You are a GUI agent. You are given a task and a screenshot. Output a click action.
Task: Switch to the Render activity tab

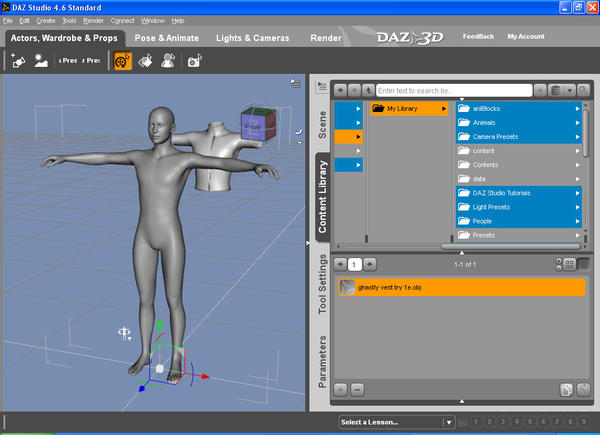(326, 38)
